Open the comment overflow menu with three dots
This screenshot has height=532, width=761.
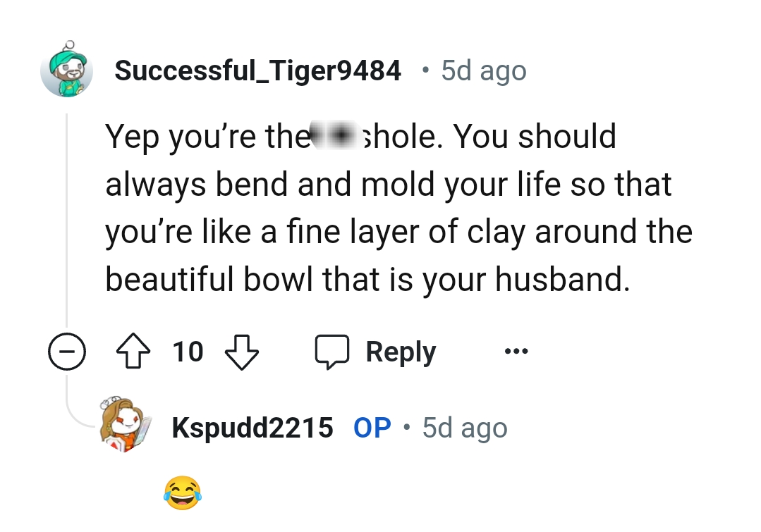point(515,352)
